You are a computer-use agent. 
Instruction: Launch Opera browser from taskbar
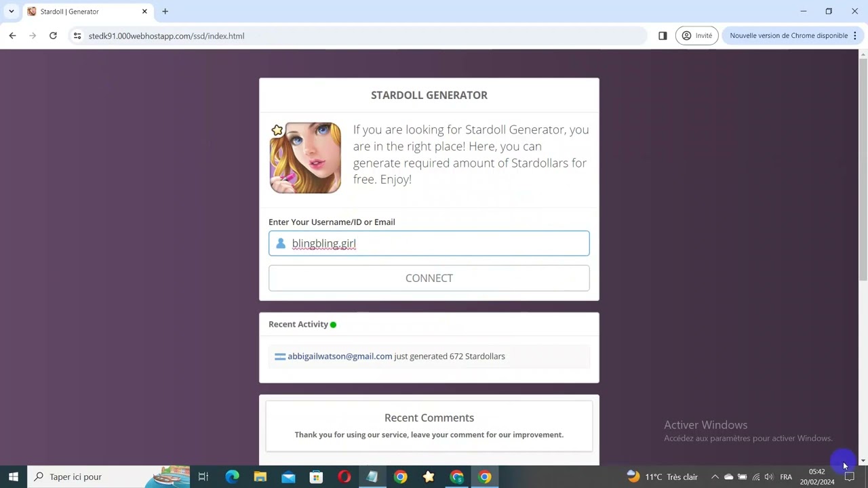(344, 477)
